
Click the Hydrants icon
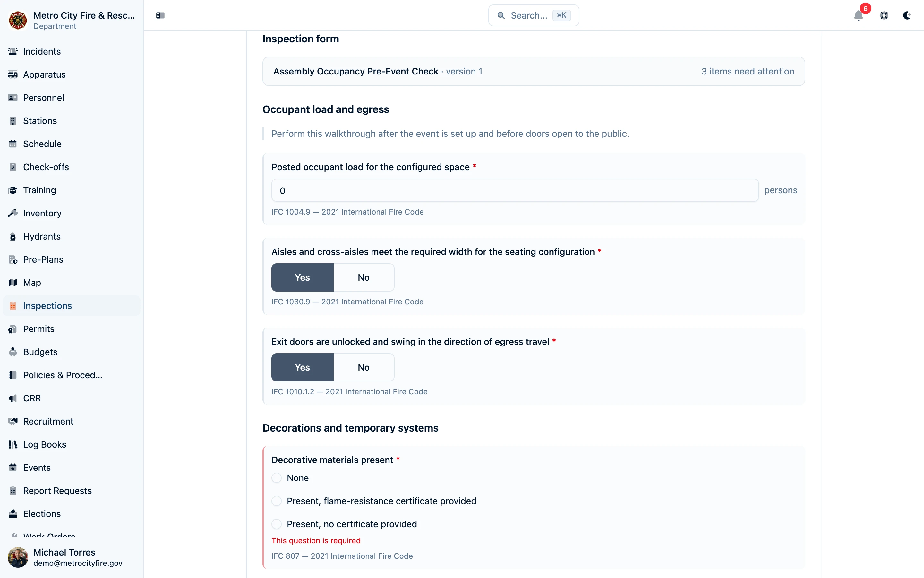tap(13, 236)
